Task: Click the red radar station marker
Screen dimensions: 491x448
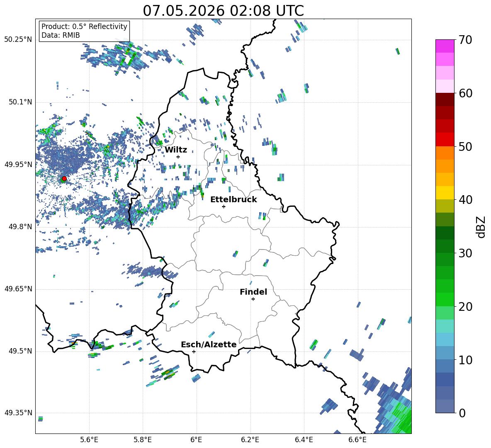Action: click(64, 179)
